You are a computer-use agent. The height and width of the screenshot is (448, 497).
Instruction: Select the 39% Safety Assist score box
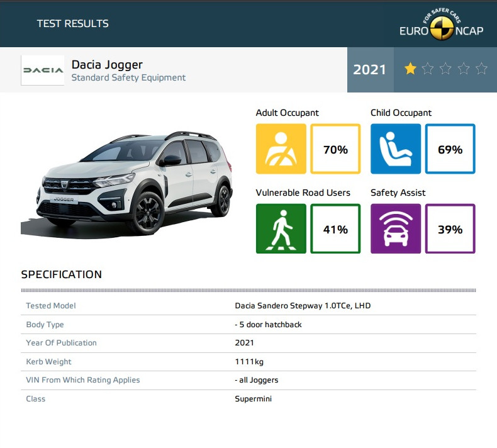450,228
